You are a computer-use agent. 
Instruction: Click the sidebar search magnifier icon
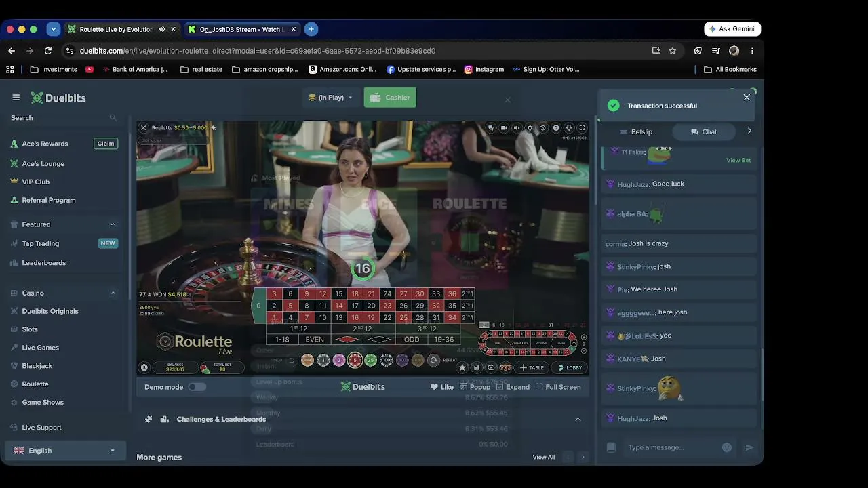[113, 118]
